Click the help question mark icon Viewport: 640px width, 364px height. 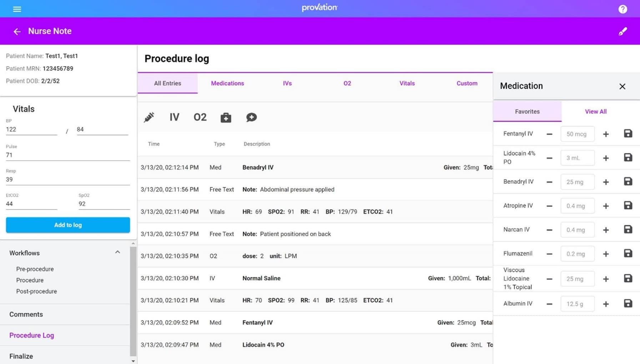(623, 9)
